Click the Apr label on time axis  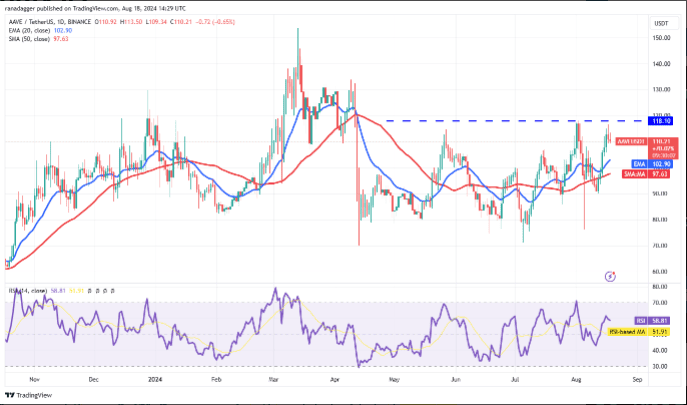tap(335, 380)
